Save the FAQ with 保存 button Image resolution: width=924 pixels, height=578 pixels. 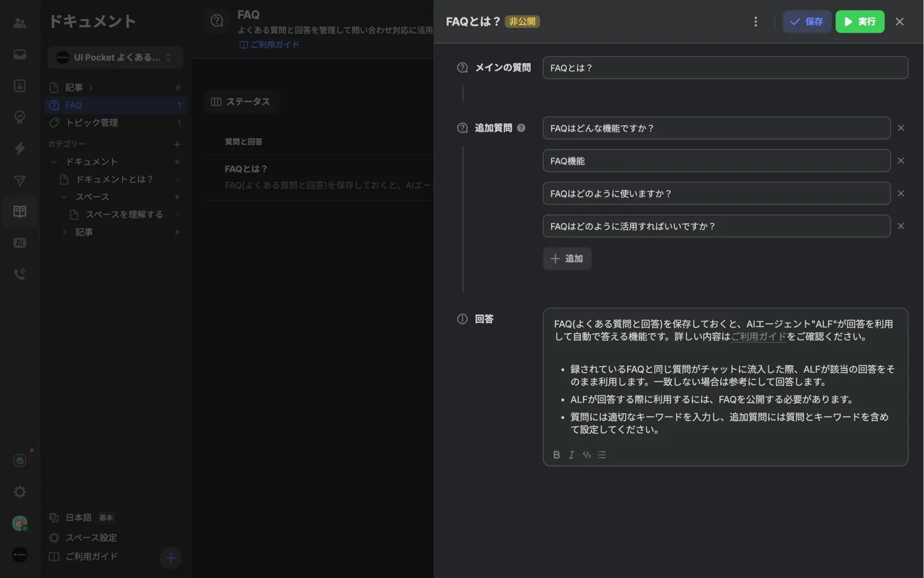pyautogui.click(x=806, y=22)
